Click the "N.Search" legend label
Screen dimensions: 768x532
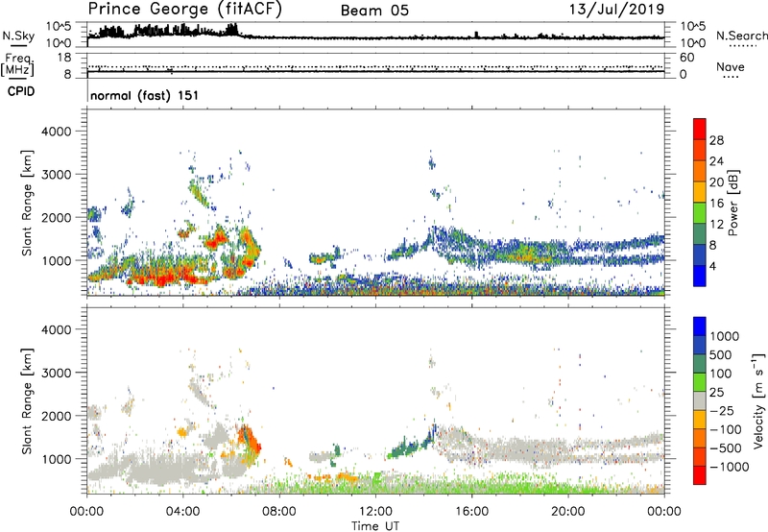click(x=742, y=36)
